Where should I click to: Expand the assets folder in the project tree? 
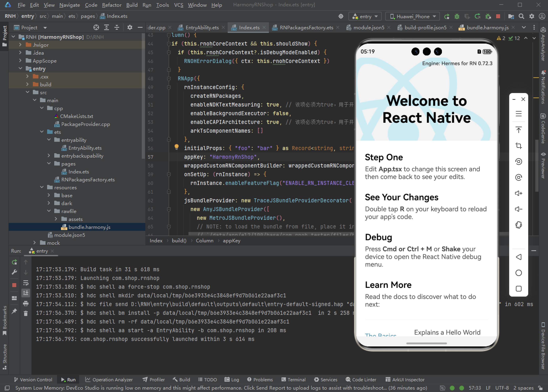56,219
